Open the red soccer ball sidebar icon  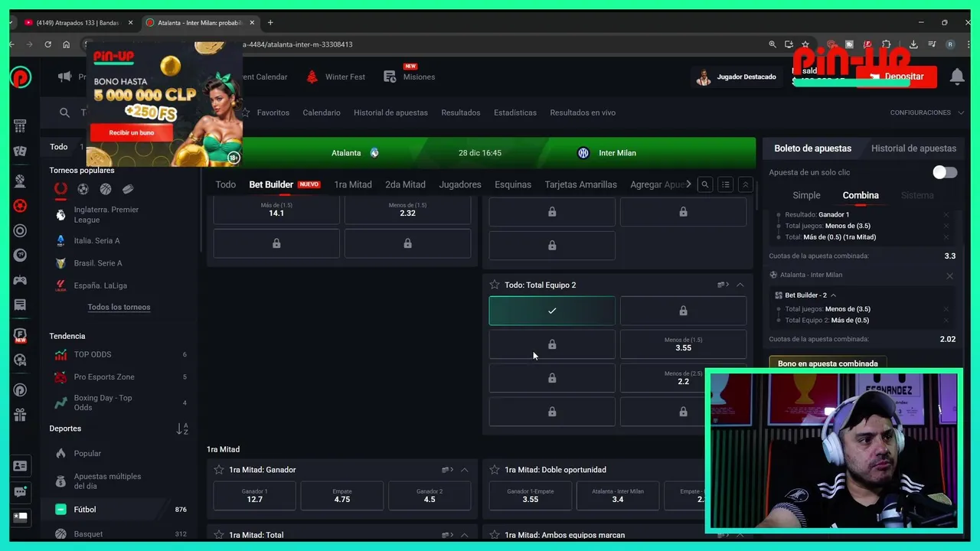(21, 205)
